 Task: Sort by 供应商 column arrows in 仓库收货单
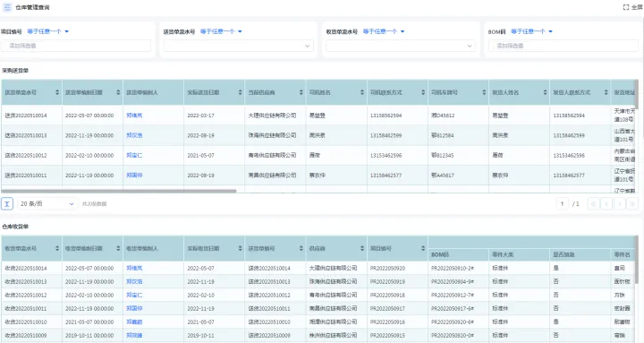tap(362, 248)
